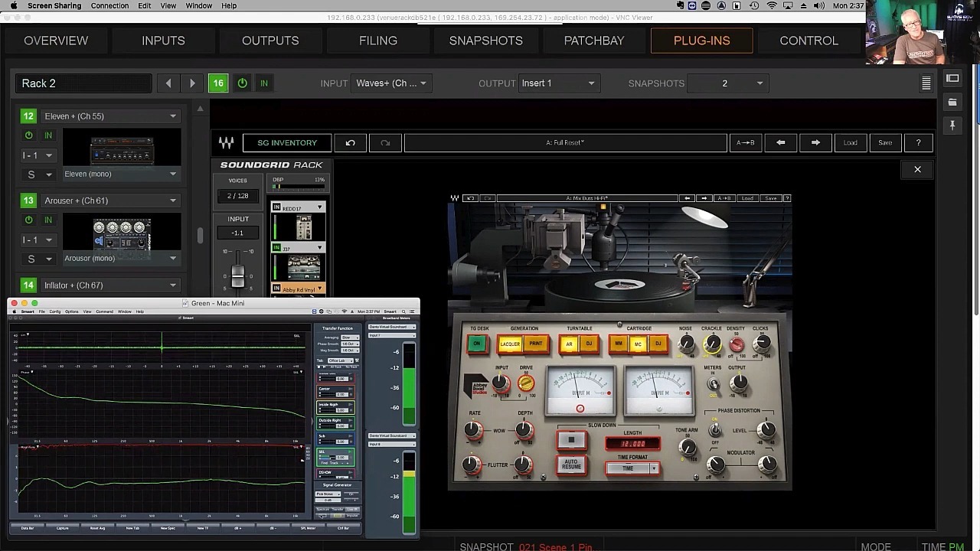980x551 pixels.
Task: Switch to the OUTPUTS tab
Action: 270,41
